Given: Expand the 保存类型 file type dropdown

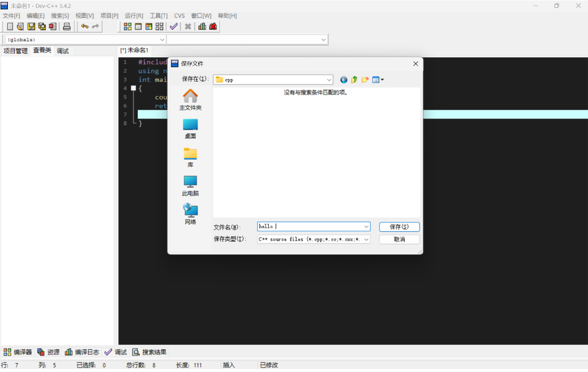Looking at the screenshot, I should click(x=366, y=239).
